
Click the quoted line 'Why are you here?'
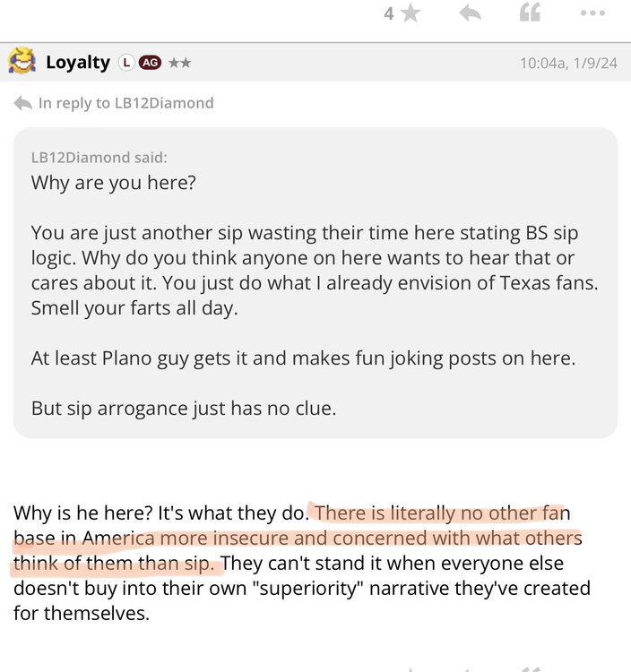click(x=114, y=183)
